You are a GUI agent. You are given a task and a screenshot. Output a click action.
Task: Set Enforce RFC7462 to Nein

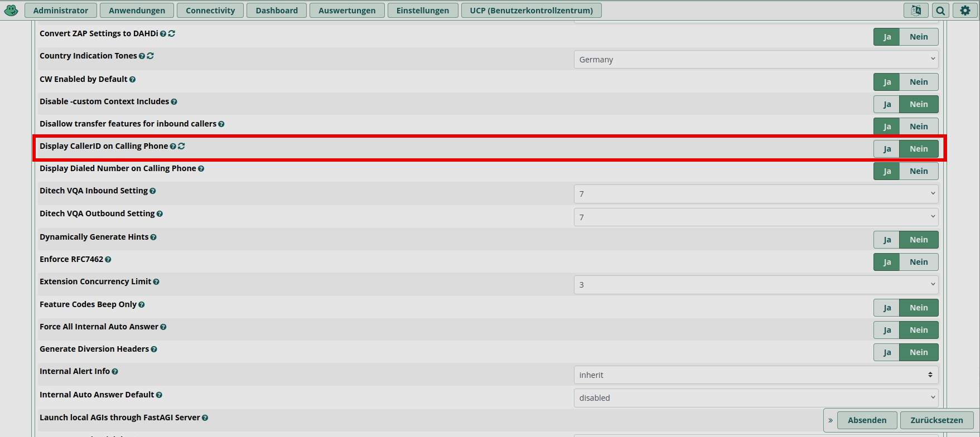[x=919, y=262]
